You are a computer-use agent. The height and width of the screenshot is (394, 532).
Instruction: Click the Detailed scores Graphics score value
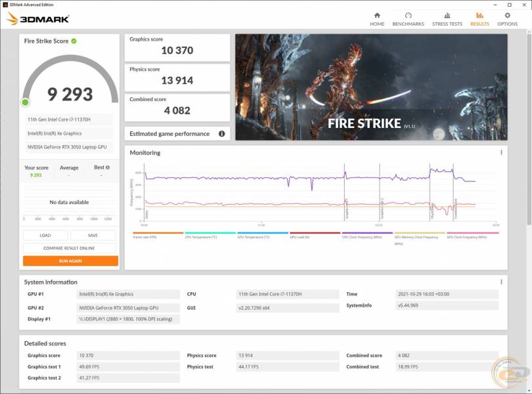click(128, 355)
